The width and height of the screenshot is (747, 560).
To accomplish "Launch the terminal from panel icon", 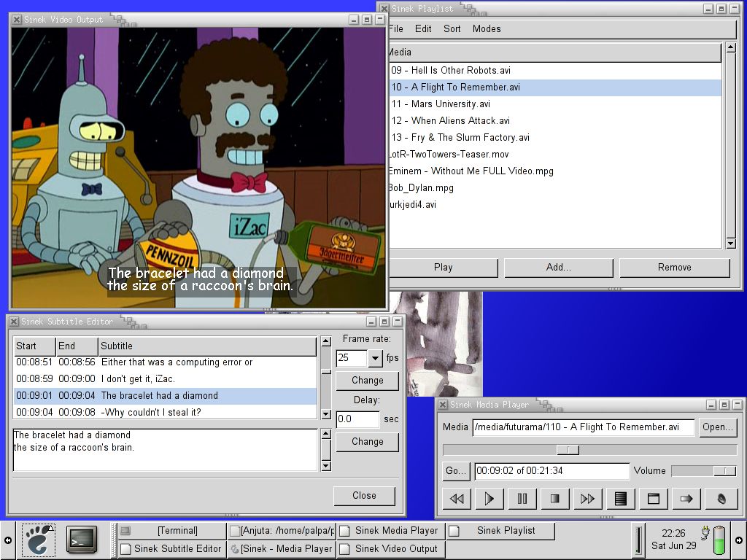I will tap(82, 540).
